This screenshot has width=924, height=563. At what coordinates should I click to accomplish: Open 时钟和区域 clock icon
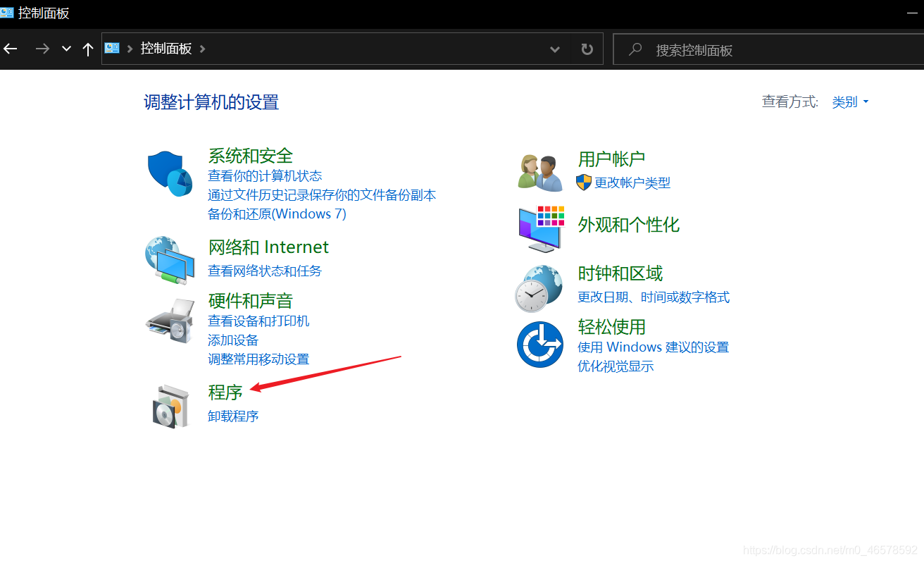539,287
